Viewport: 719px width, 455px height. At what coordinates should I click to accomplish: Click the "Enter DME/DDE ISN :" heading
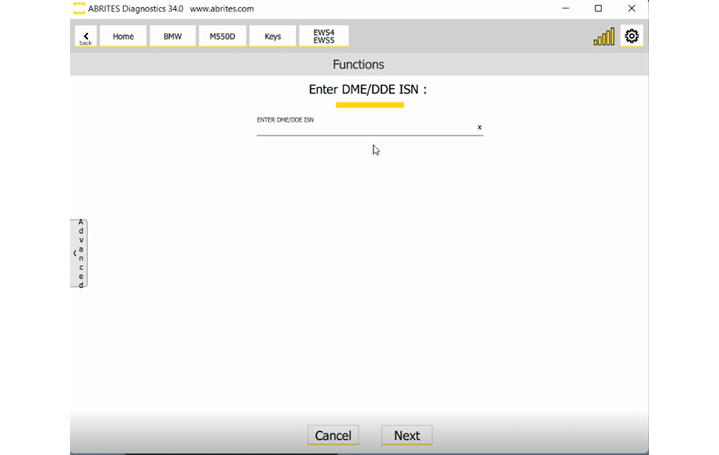368,90
